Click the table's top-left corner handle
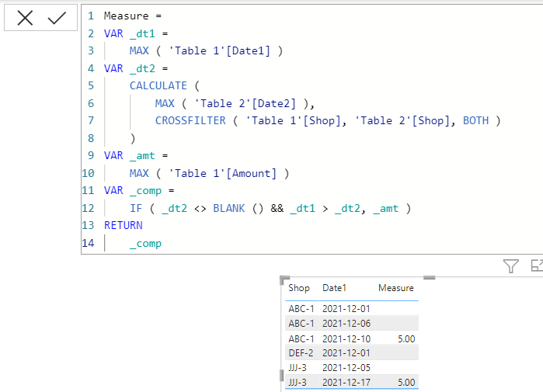 pyautogui.click(x=284, y=279)
